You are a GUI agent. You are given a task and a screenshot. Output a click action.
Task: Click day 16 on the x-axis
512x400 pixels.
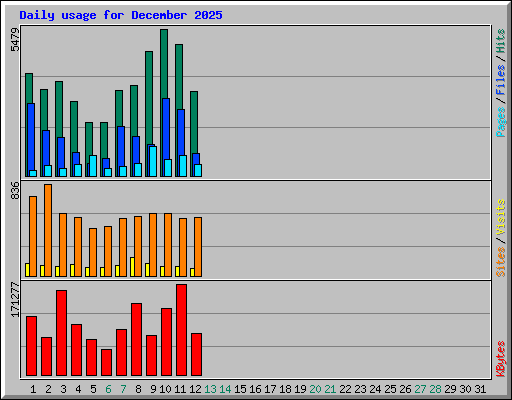[255, 389]
